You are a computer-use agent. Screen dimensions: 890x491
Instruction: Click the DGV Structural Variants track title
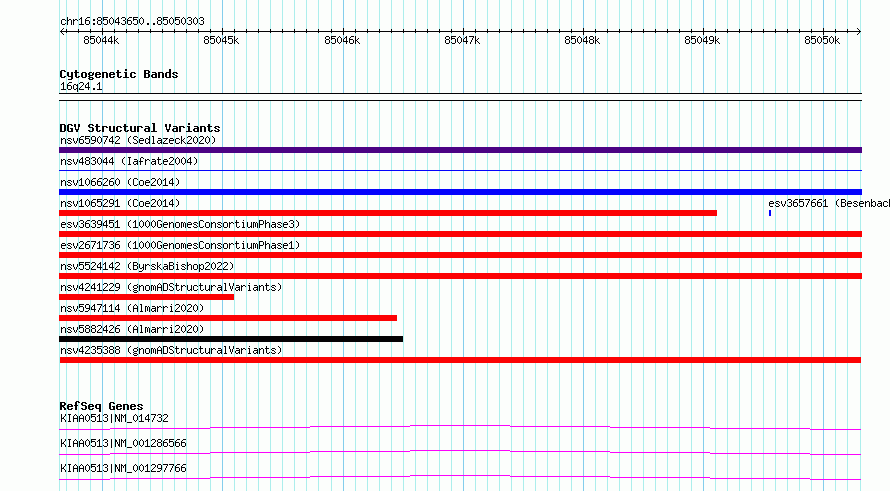(140, 128)
